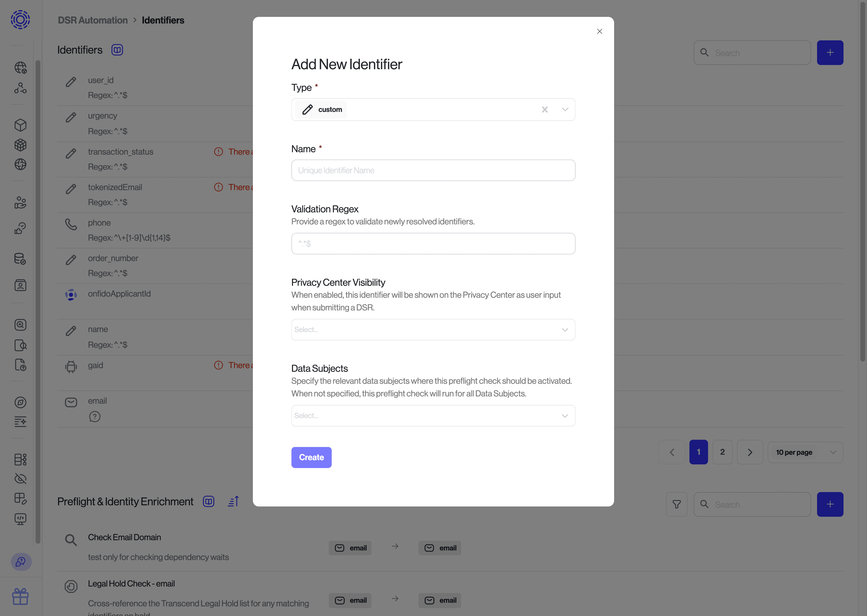Viewport: 867px width, 616px height.
Task: Click the gift icon at the sidebar bottom
Action: pos(21,596)
